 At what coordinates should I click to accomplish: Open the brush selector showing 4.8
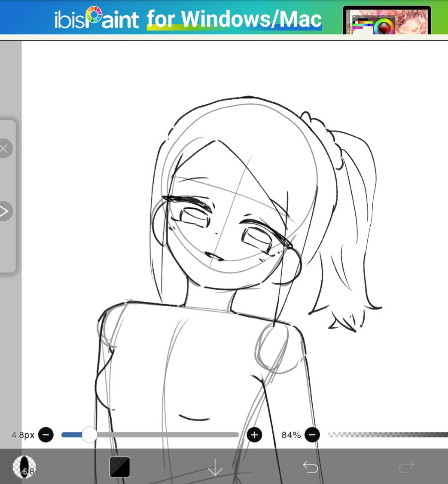pos(24,467)
